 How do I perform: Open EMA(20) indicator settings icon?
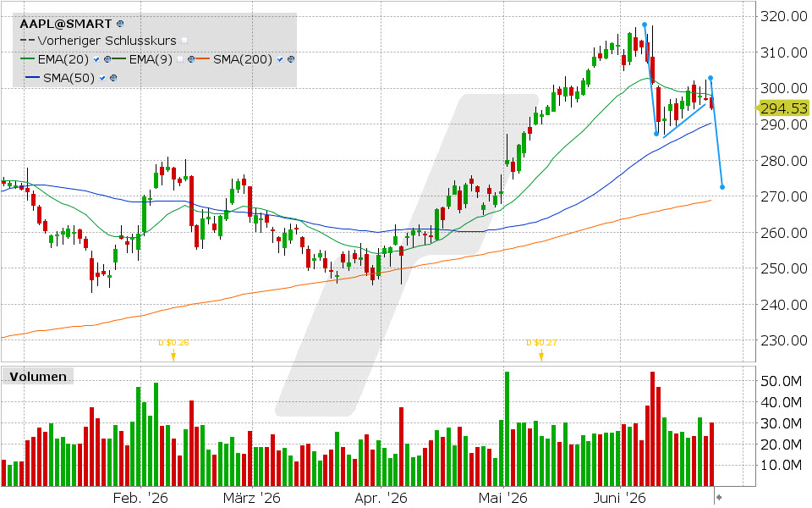(107, 59)
